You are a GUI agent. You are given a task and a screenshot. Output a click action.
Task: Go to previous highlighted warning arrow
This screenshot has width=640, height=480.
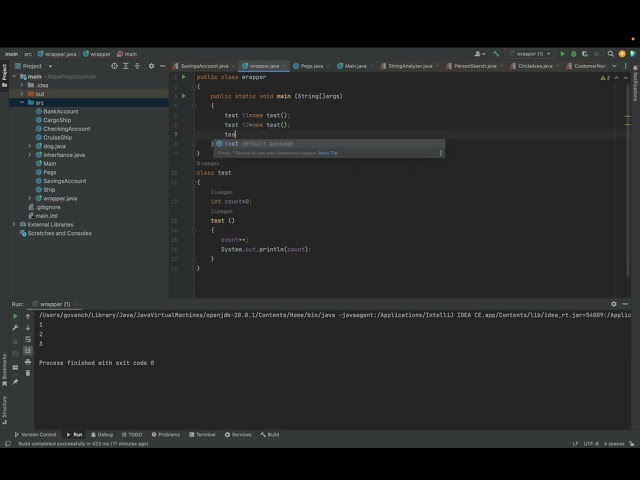tap(617, 78)
